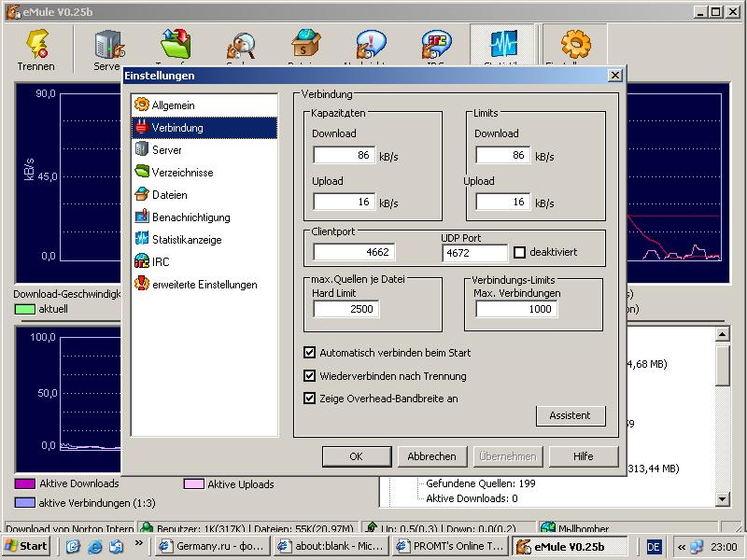Toggle the UDP port deaktiviert checkbox
This screenshot has width=747, height=560.
(x=519, y=252)
